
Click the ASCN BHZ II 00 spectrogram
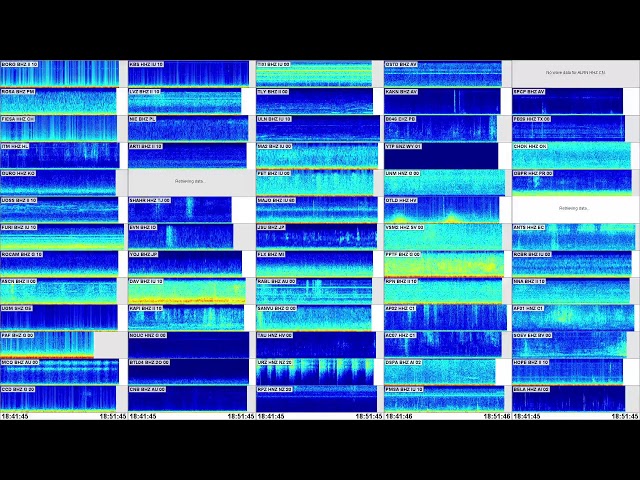tap(58, 291)
